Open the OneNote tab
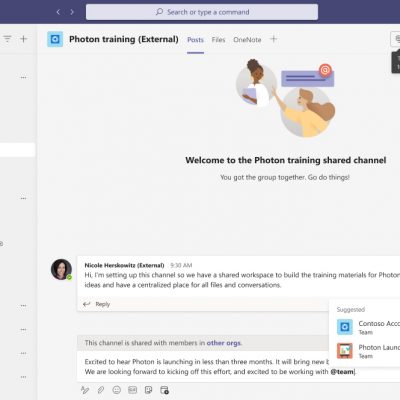The width and height of the screenshot is (400, 400). pyautogui.click(x=247, y=40)
